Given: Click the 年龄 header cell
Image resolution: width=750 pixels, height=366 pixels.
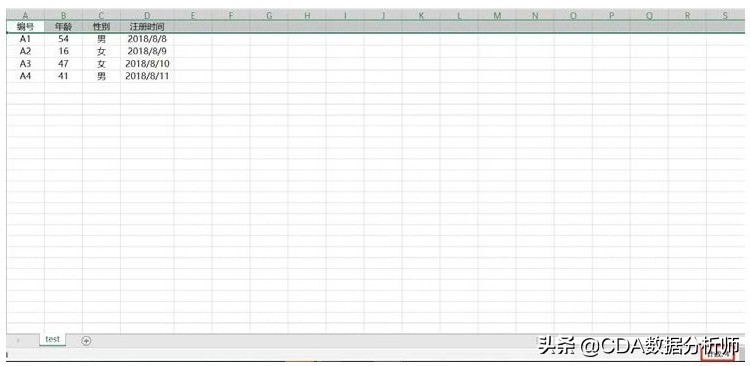Looking at the screenshot, I should (64, 27).
